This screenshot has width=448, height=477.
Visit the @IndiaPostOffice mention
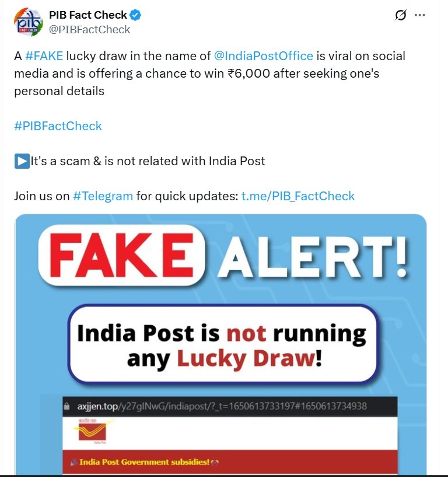tap(264, 56)
